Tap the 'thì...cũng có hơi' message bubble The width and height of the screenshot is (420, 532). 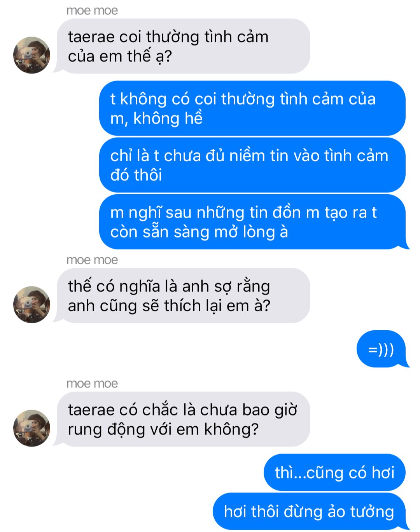pyautogui.click(x=334, y=473)
